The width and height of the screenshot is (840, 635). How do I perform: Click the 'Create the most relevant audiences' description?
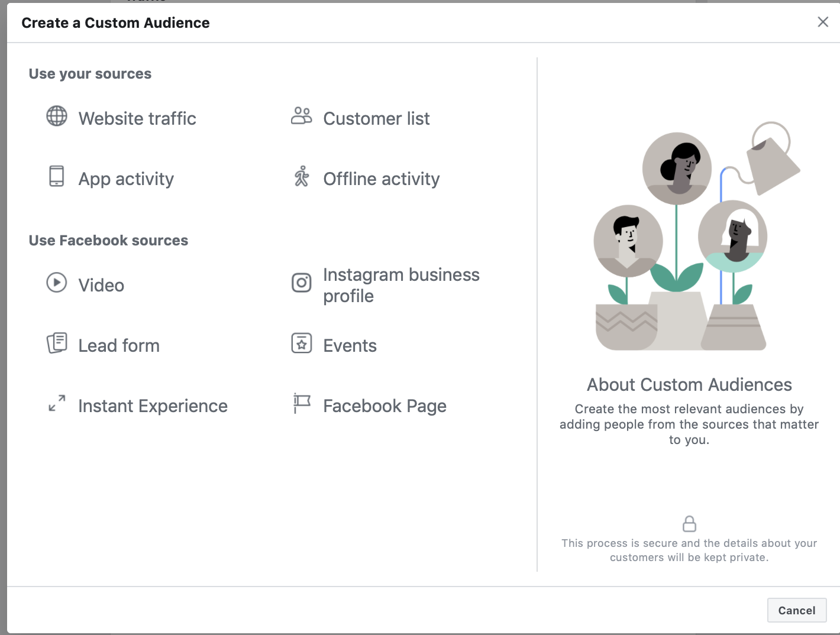689,425
